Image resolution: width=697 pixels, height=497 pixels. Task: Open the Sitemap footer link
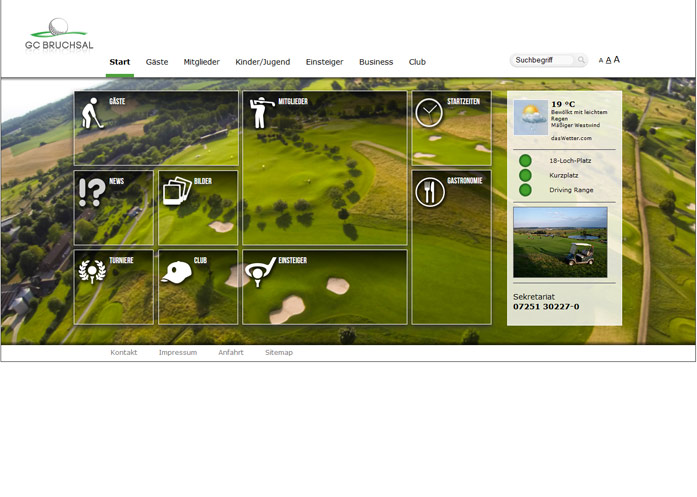(279, 353)
